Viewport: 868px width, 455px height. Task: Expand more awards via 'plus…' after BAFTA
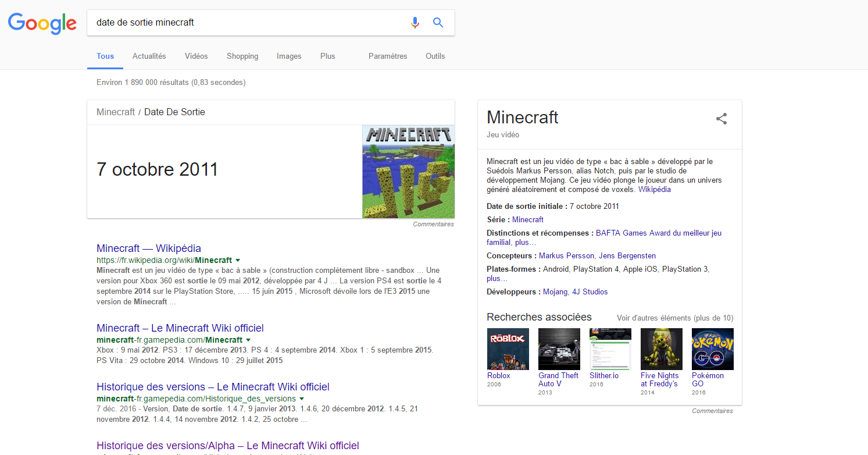[x=526, y=242]
